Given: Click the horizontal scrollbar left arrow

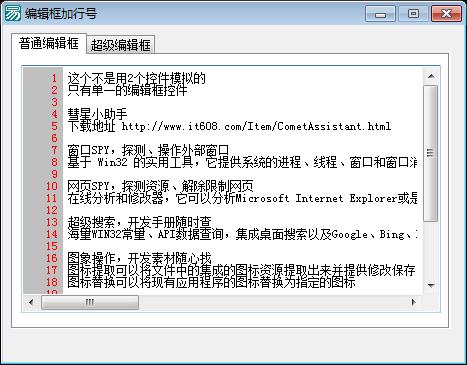Looking at the screenshot, I should (31, 302).
